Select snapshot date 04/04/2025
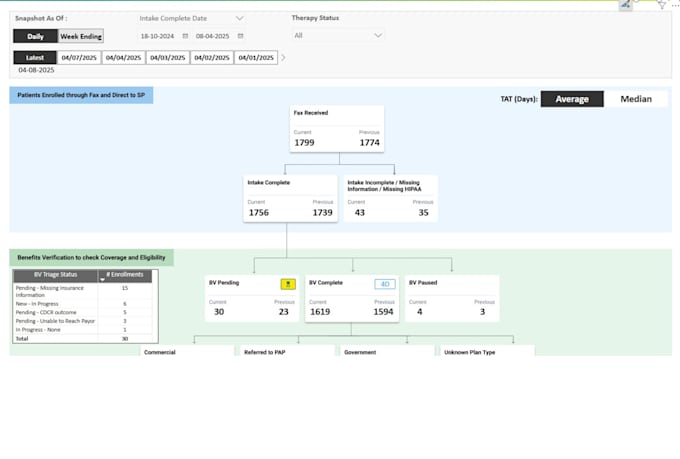The width and height of the screenshot is (680, 459). pyautogui.click(x=123, y=58)
